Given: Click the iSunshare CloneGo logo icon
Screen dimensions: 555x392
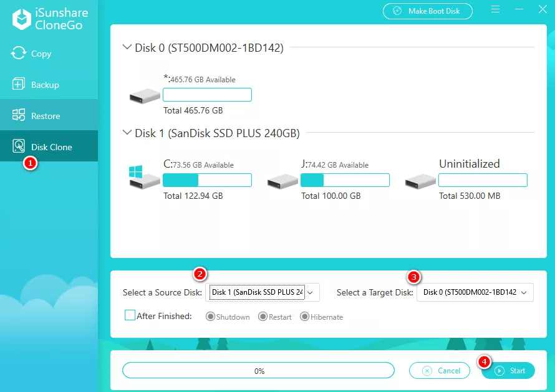Looking at the screenshot, I should pos(22,19).
